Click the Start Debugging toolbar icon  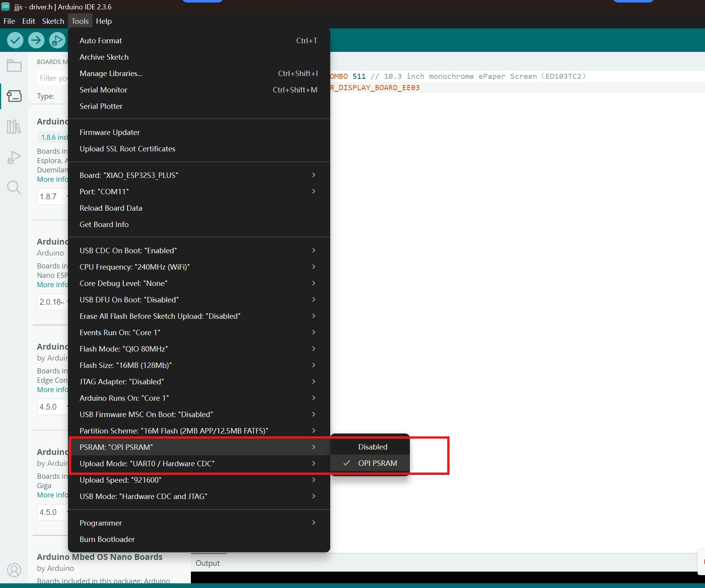[x=57, y=40]
